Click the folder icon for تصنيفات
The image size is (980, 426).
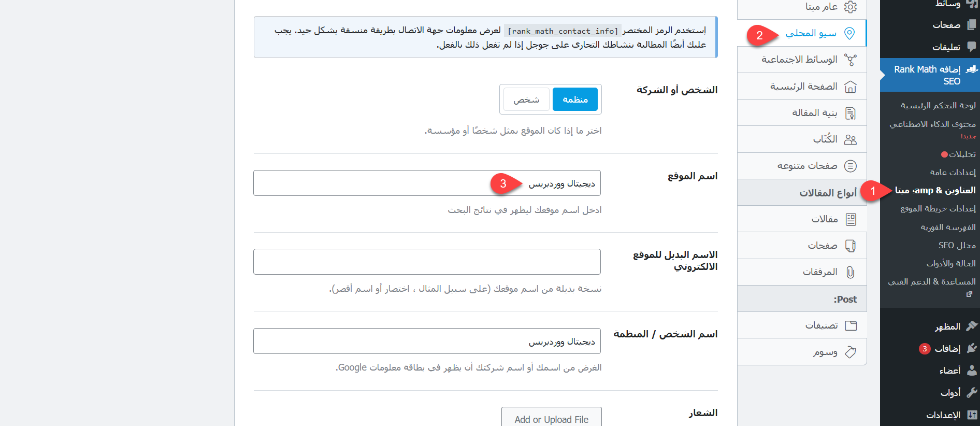tap(851, 325)
